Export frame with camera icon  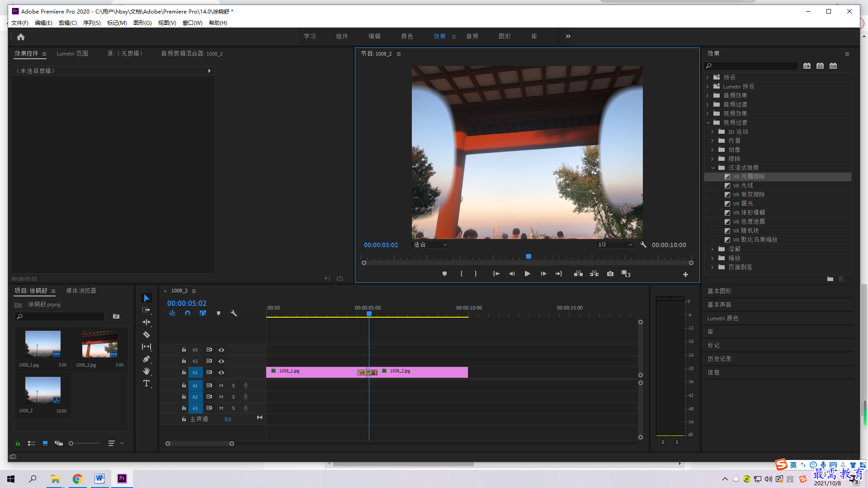click(x=610, y=274)
